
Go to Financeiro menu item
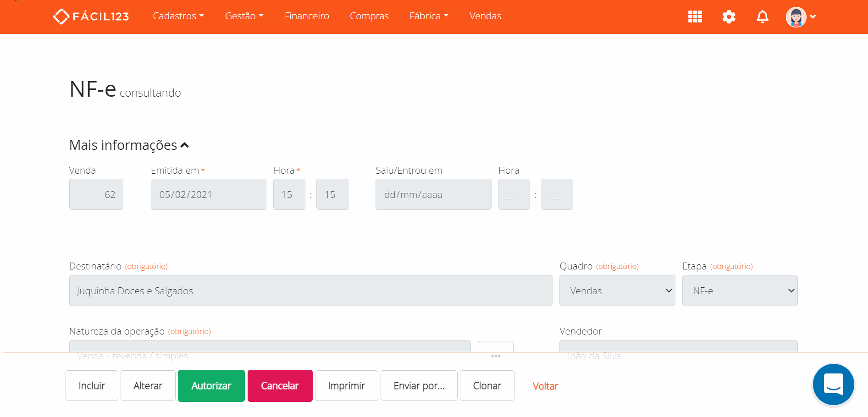[x=307, y=16]
